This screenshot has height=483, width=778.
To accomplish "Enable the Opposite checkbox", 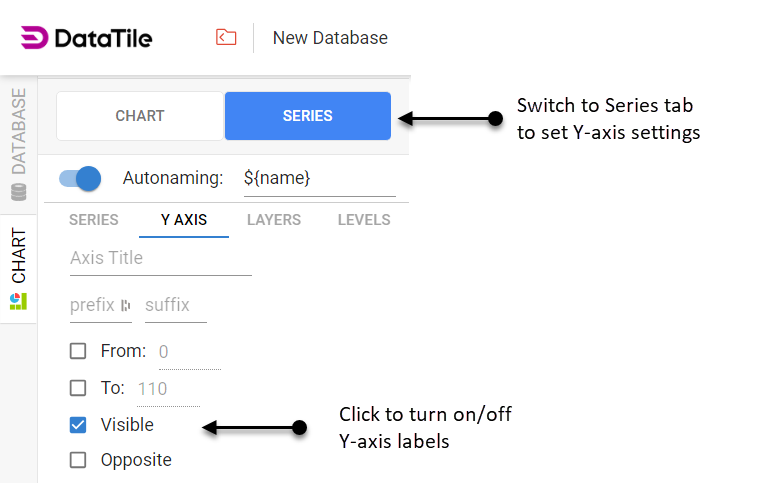I will pos(78,460).
